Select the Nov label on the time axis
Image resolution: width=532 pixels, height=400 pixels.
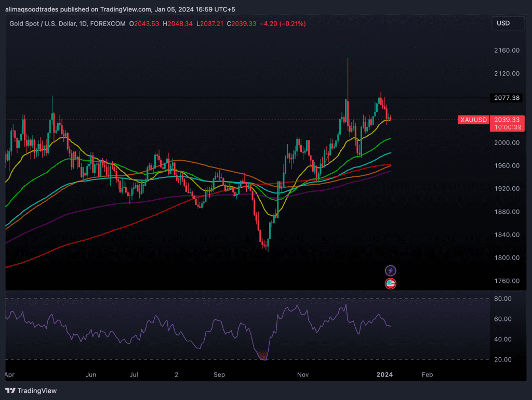(x=303, y=375)
